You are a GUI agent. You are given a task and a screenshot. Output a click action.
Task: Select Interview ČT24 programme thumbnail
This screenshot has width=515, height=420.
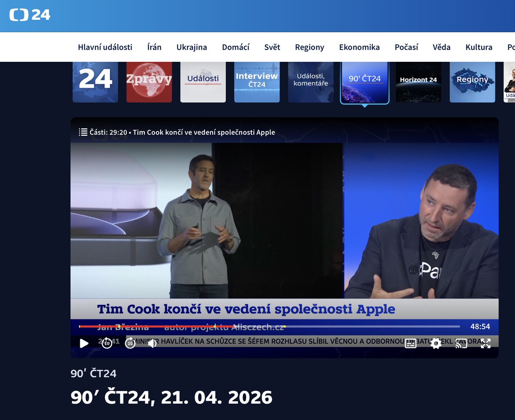(x=257, y=82)
